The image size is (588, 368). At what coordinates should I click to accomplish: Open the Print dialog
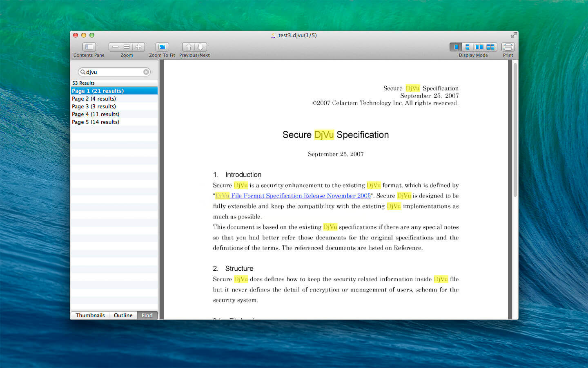[508, 47]
